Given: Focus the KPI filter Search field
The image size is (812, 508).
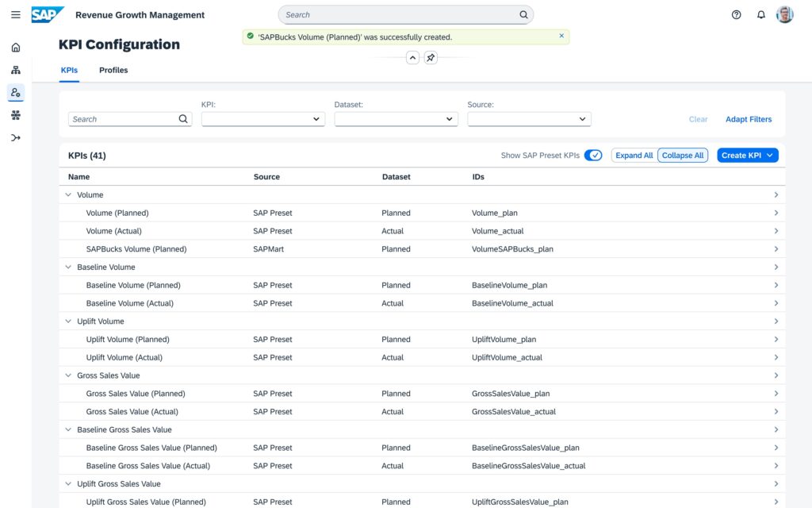Looking at the screenshot, I should (x=130, y=119).
